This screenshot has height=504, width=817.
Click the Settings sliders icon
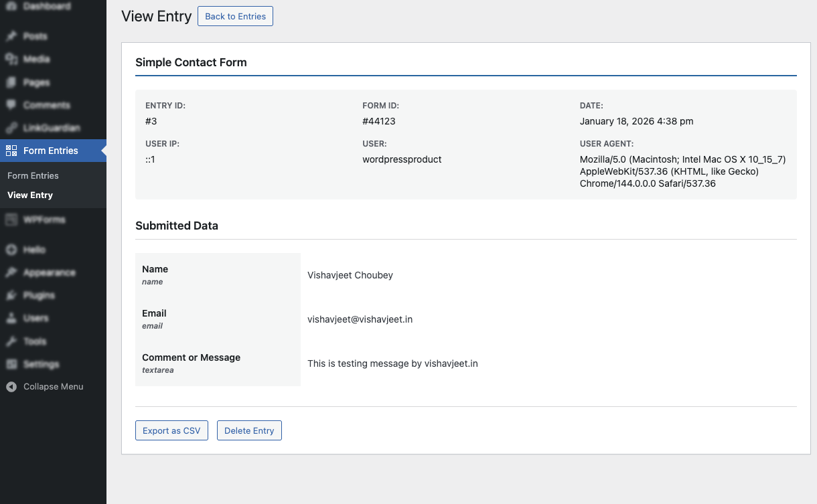pyautogui.click(x=11, y=364)
